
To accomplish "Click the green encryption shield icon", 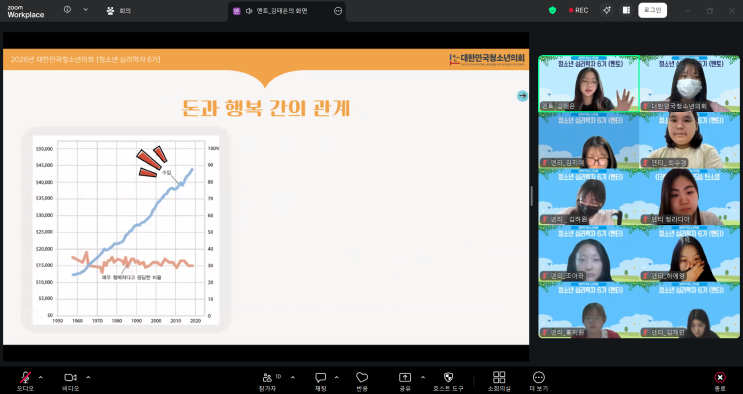I will pyautogui.click(x=553, y=10).
